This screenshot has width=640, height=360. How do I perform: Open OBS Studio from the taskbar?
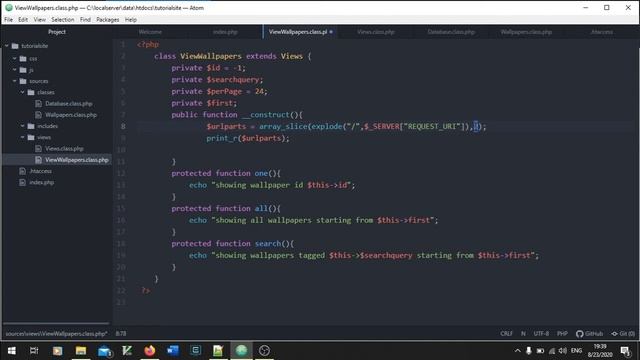click(264, 351)
